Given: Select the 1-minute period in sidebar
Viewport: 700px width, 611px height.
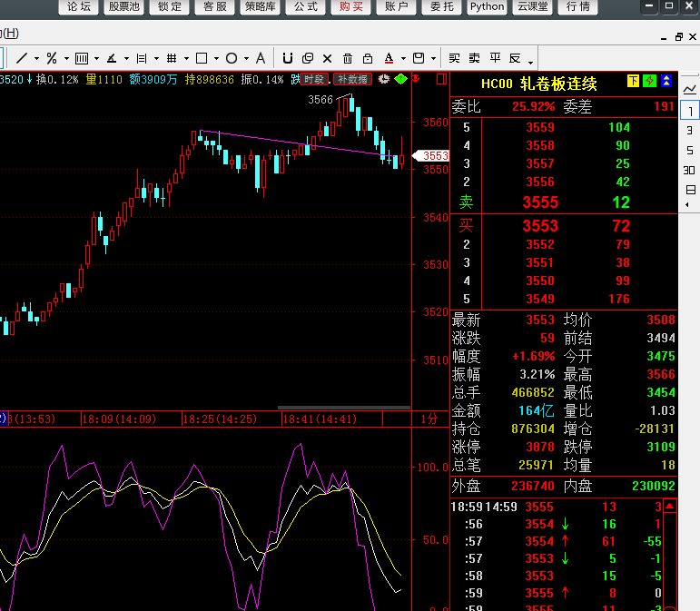Looking at the screenshot, I should pos(690,111).
